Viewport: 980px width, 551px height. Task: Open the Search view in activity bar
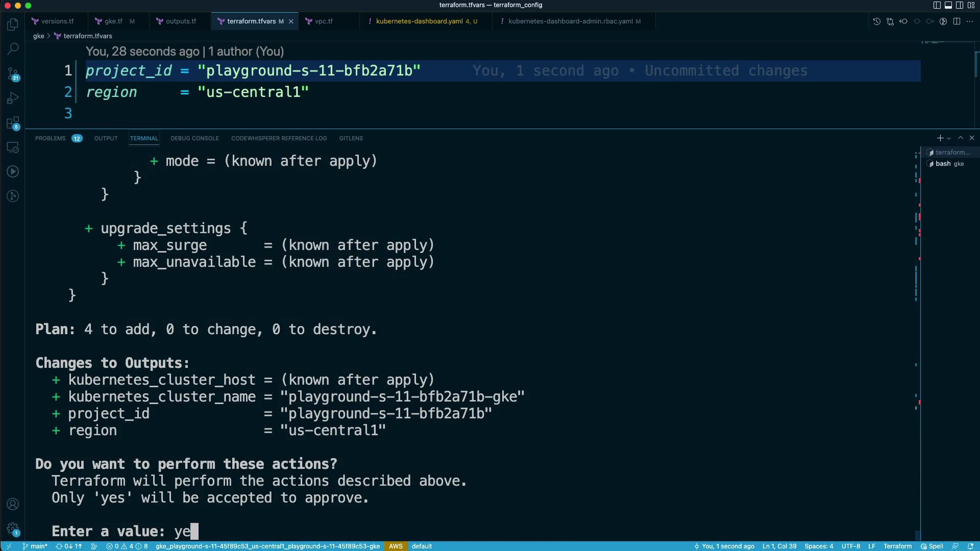click(13, 49)
